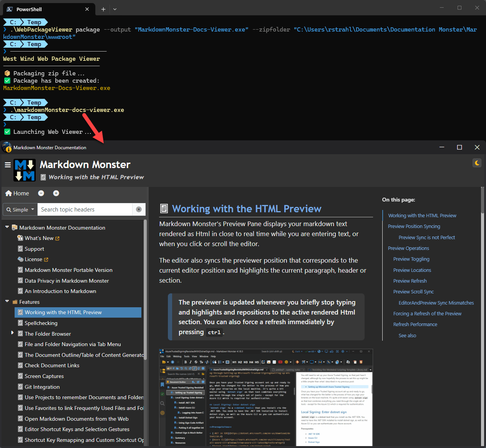
Task: Click Markdown Monster title text in header
Action: pos(85,165)
